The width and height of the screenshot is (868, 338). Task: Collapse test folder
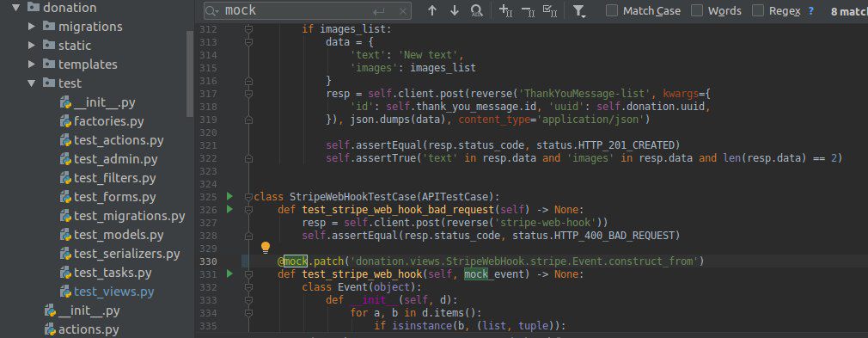point(32,83)
